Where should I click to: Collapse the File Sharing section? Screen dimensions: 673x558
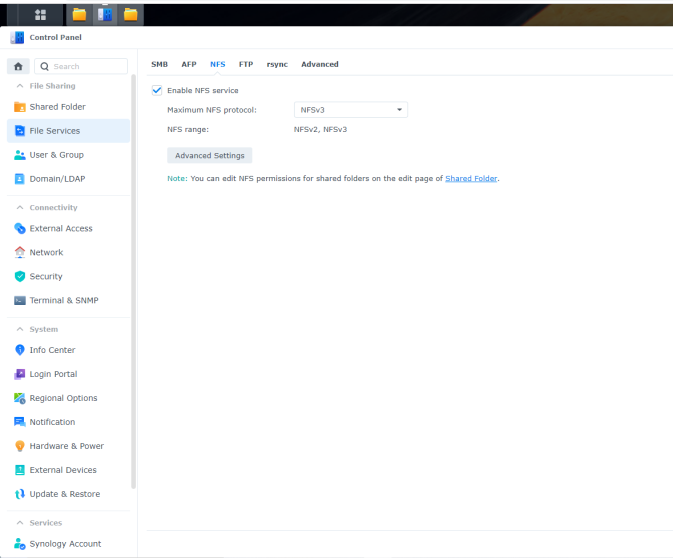(x=20, y=86)
